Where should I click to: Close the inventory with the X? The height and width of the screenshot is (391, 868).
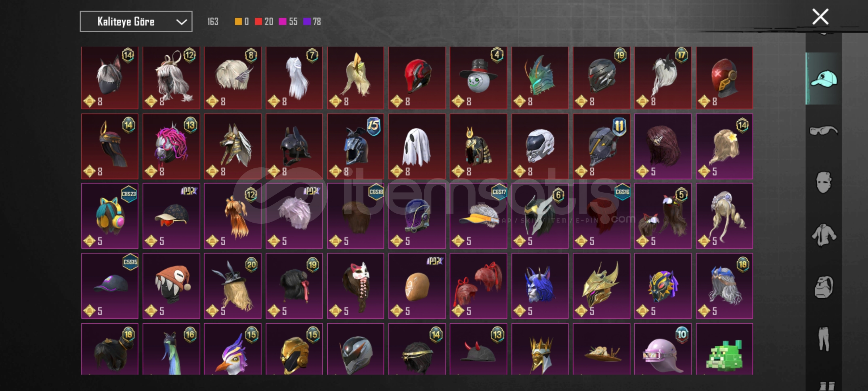[x=820, y=17]
